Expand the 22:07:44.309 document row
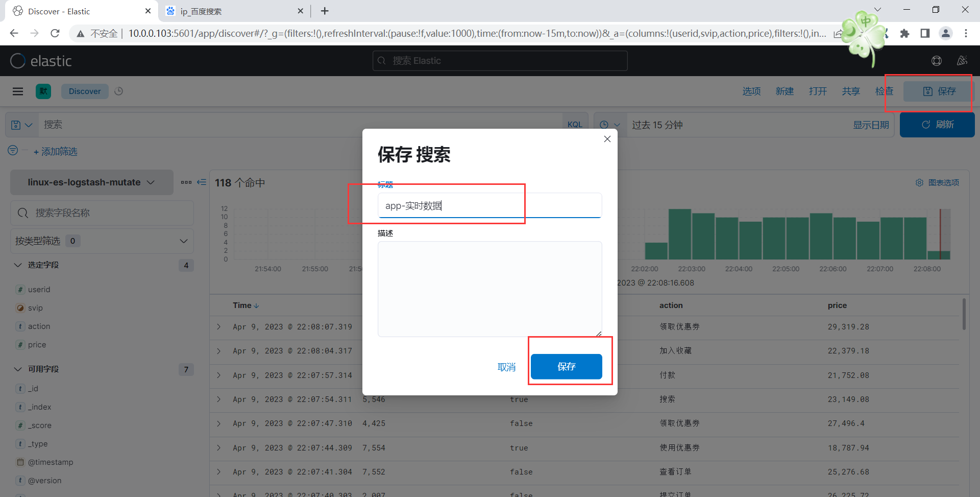This screenshot has width=980, height=497. tap(219, 448)
